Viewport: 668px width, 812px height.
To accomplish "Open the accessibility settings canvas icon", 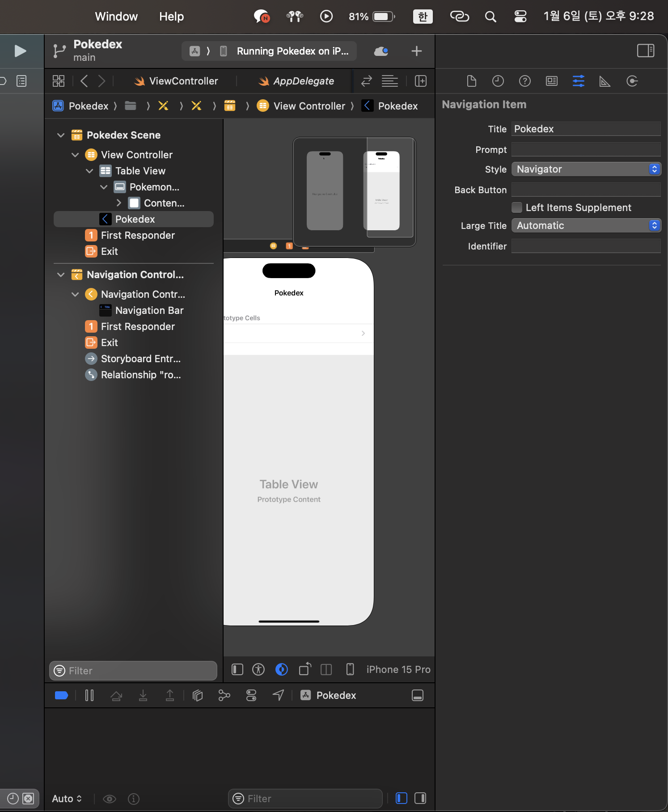I will click(x=258, y=669).
